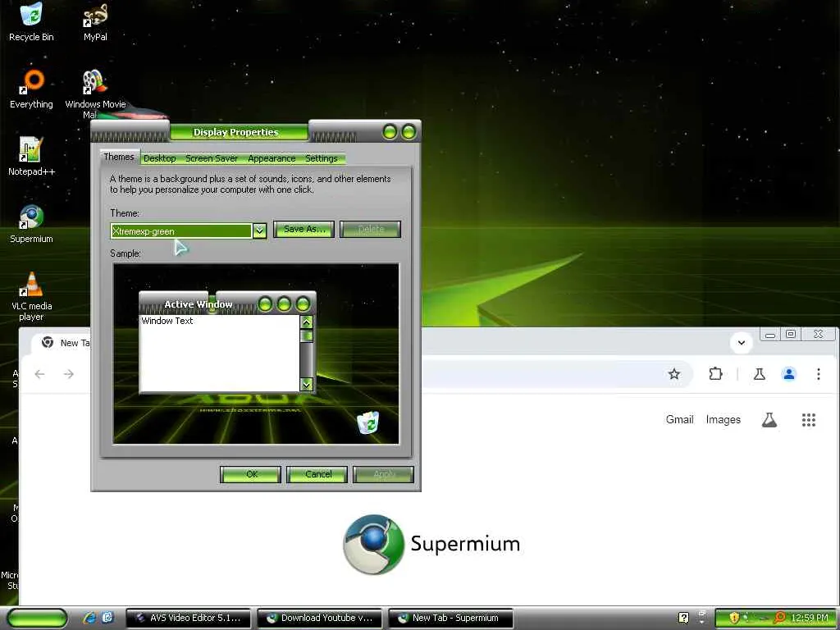The width and height of the screenshot is (840, 630).
Task: Click the Save As... button
Action: coord(304,230)
